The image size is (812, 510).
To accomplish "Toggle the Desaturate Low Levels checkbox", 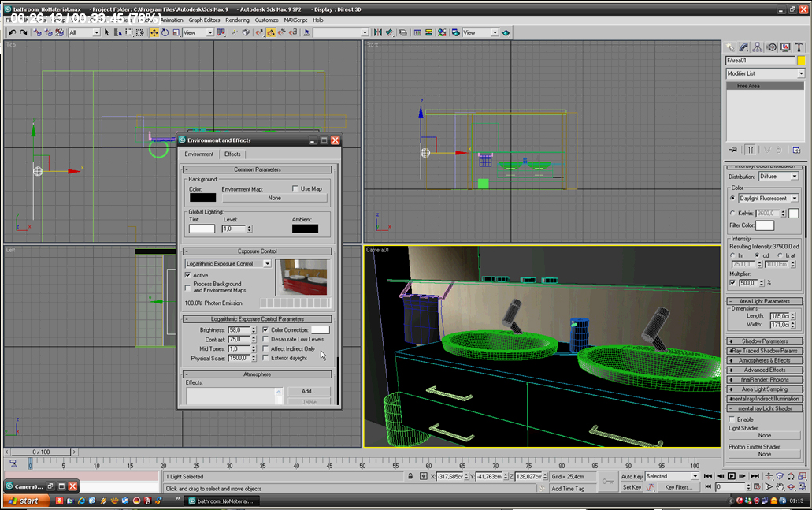I will coord(265,339).
